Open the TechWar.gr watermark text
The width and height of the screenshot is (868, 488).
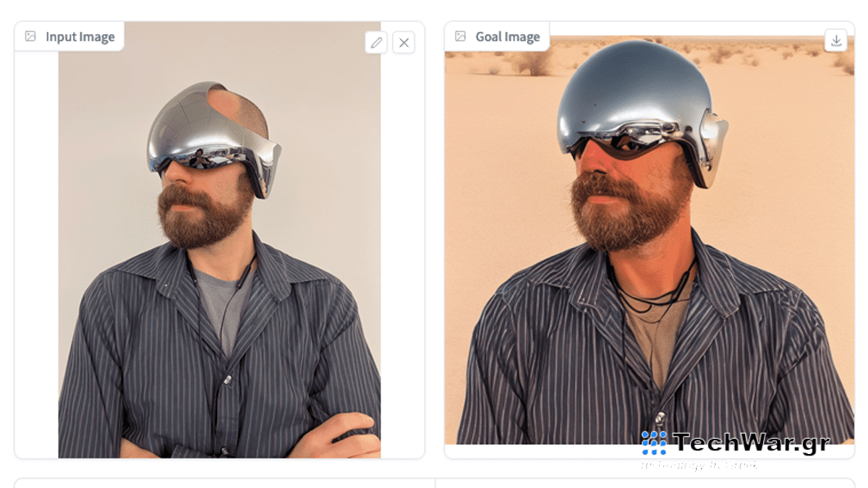click(x=751, y=442)
